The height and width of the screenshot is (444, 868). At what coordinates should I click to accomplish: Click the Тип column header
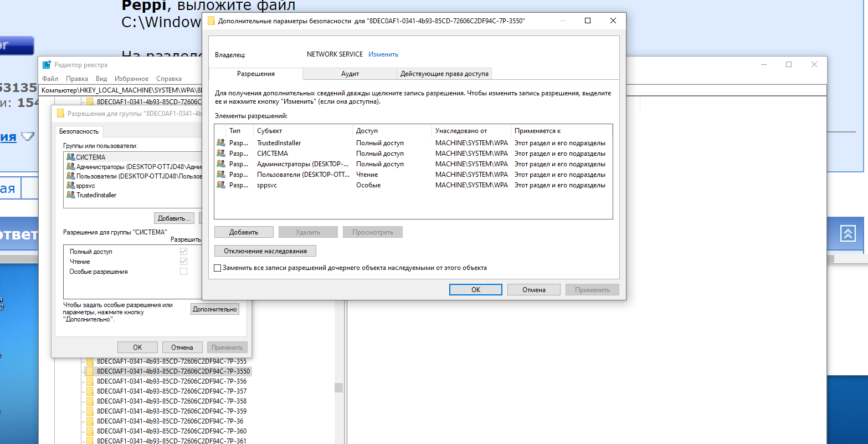(x=240, y=131)
